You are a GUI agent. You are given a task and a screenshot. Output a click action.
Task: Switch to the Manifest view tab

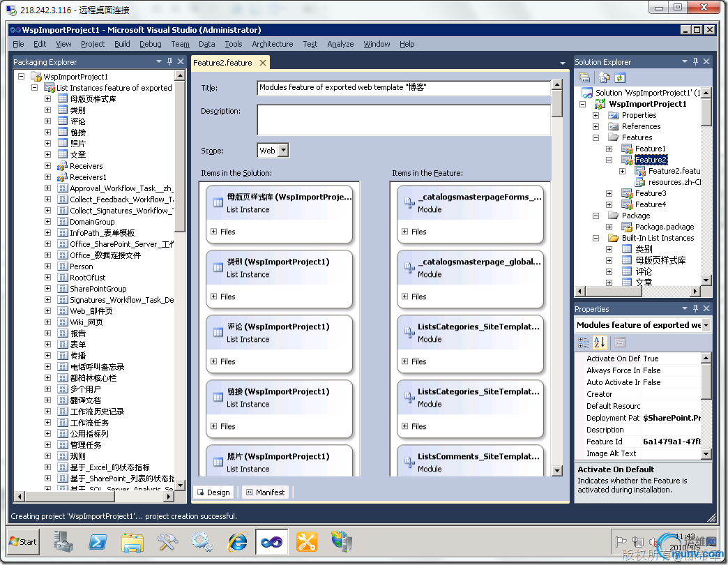[x=264, y=492]
